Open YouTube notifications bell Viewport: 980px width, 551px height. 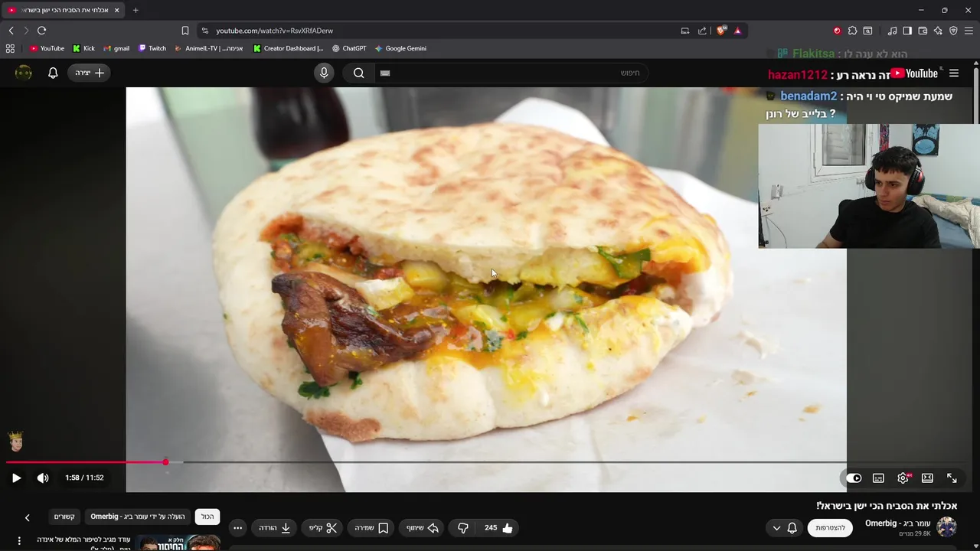[53, 73]
